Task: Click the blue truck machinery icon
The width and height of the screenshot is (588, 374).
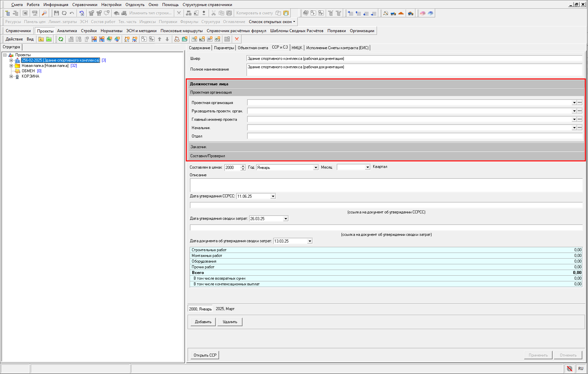Action: click(x=393, y=13)
